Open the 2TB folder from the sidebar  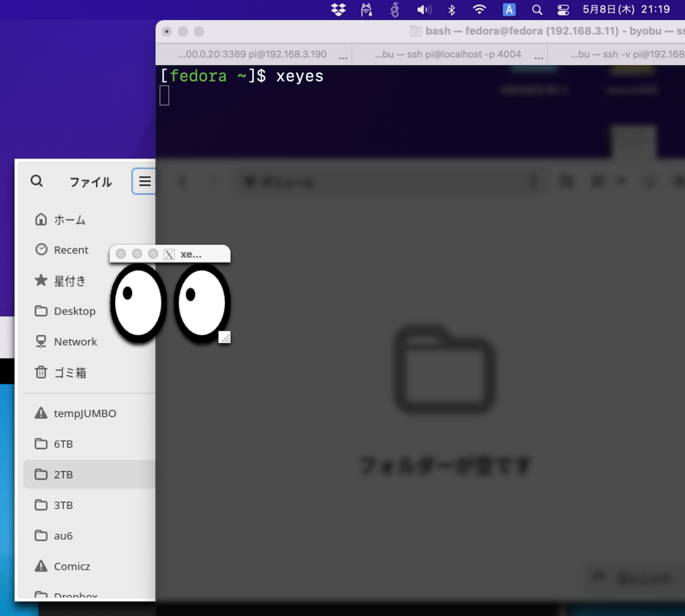pos(64,474)
